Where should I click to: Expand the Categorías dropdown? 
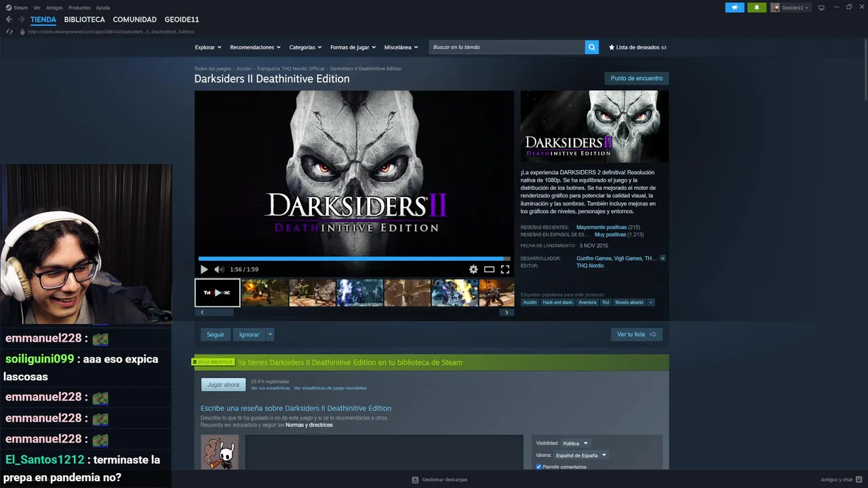pos(305,47)
